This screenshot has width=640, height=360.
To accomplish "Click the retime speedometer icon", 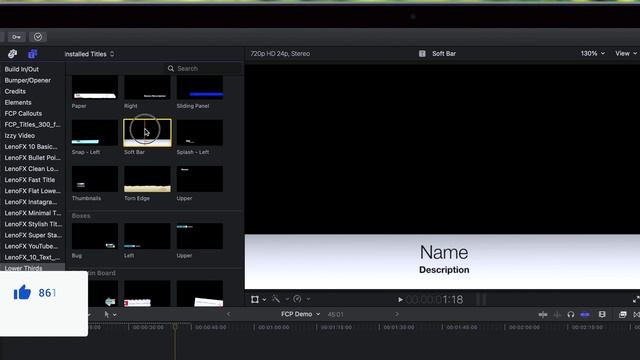I will (297, 299).
